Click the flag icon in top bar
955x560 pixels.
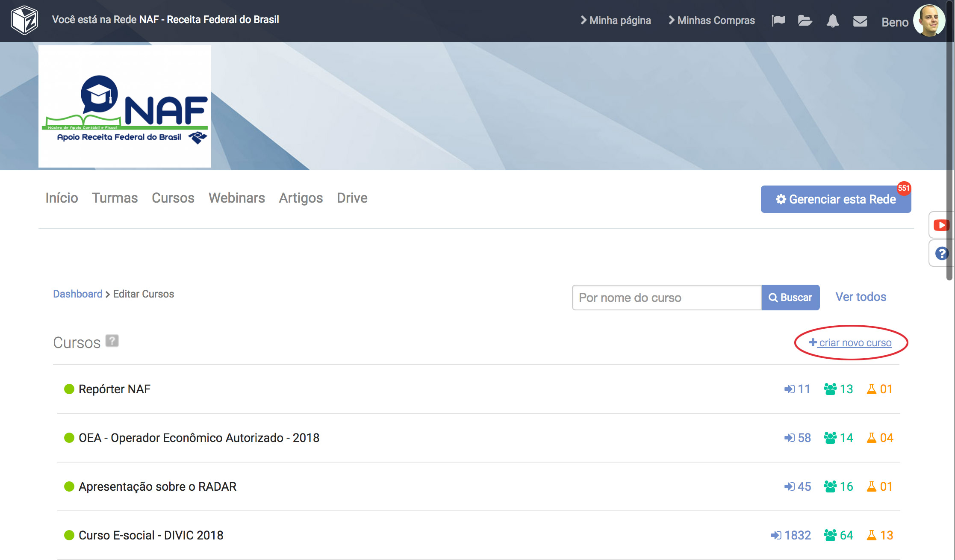tap(778, 21)
